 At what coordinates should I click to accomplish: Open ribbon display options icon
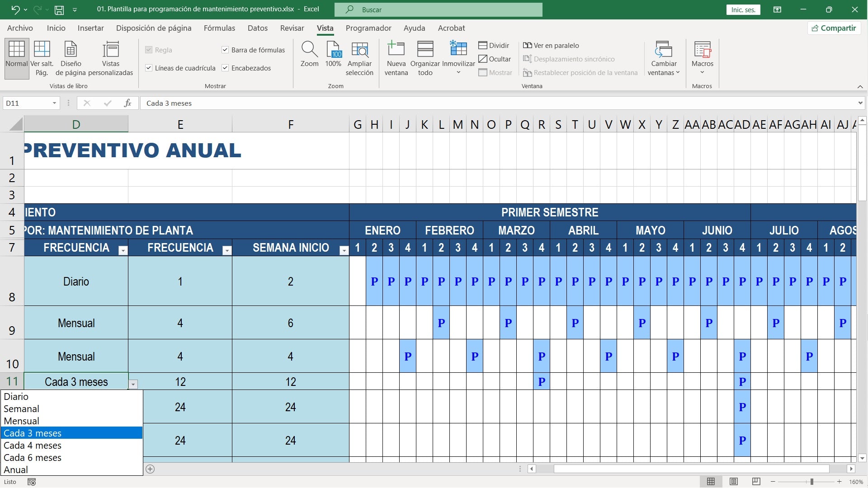[x=777, y=9]
